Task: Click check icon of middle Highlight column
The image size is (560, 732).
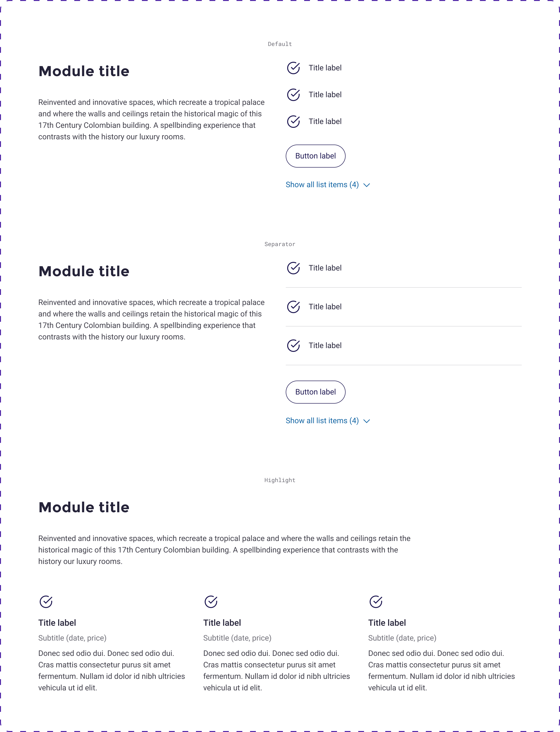Action: point(211,602)
